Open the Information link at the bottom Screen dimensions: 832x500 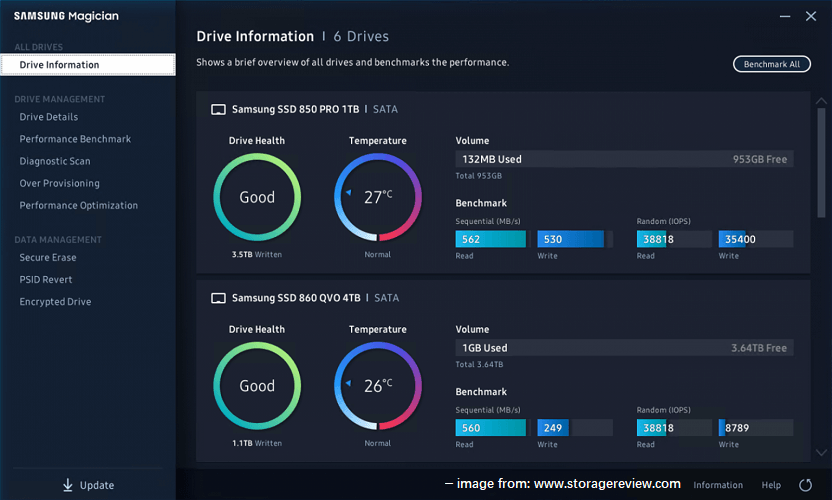click(x=718, y=485)
